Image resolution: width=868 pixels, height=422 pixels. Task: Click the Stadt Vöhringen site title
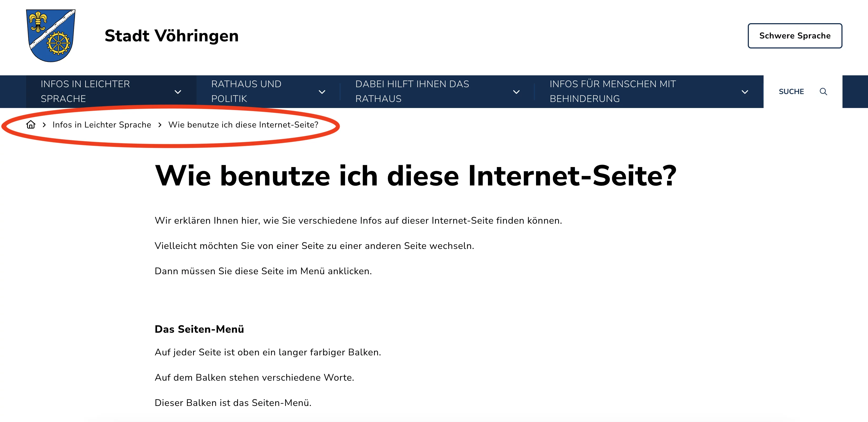pyautogui.click(x=171, y=36)
